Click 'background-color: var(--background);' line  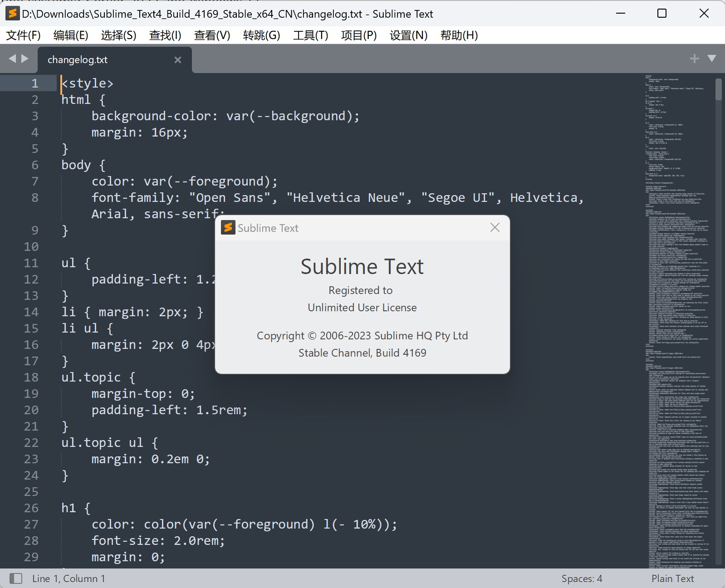pos(225,116)
